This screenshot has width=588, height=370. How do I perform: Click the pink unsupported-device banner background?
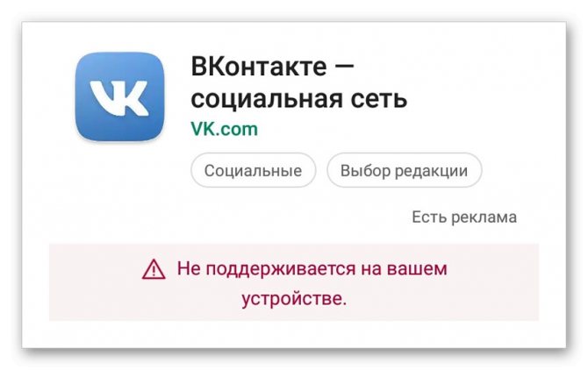[294, 282]
